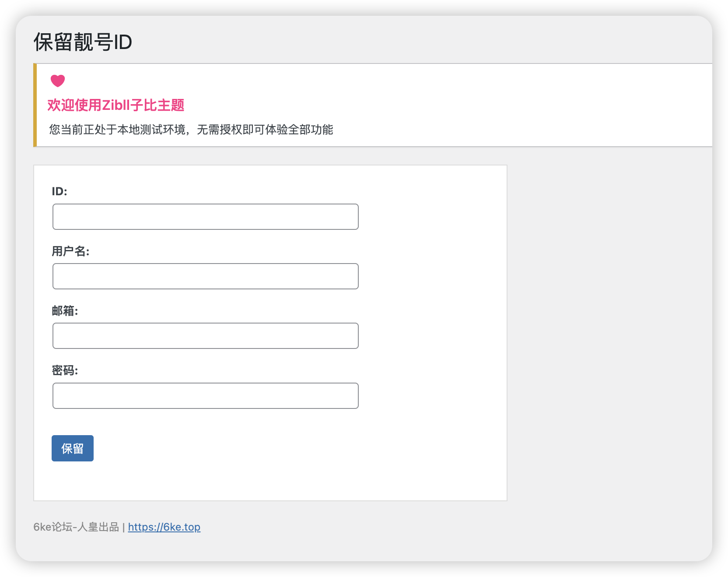The image size is (728, 577).
Task: Select the 邮箱 field label
Action: [64, 310]
